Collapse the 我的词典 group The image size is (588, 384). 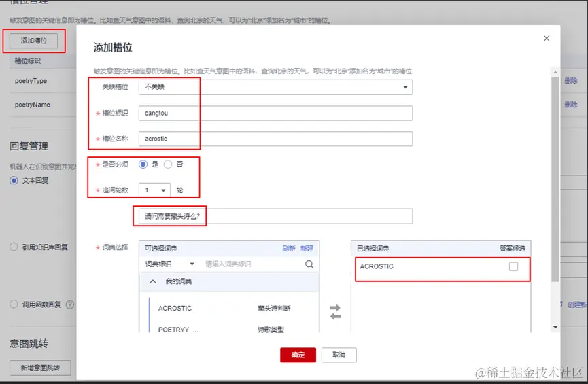153,281
